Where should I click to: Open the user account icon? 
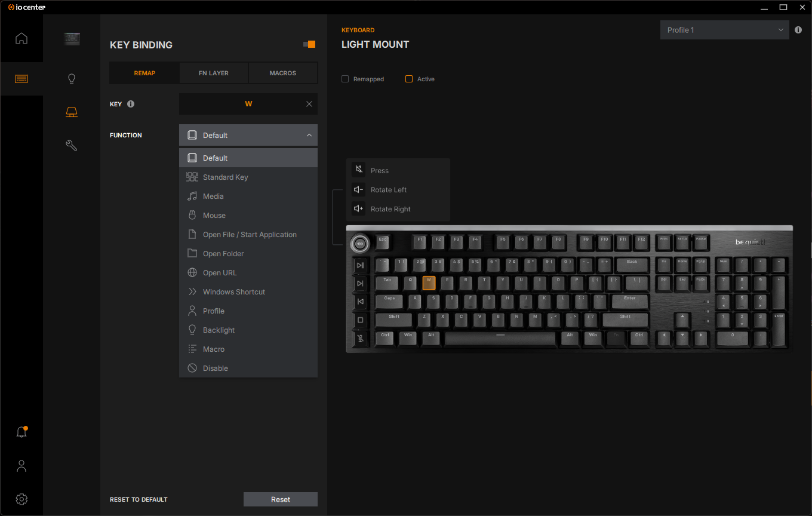coord(21,466)
